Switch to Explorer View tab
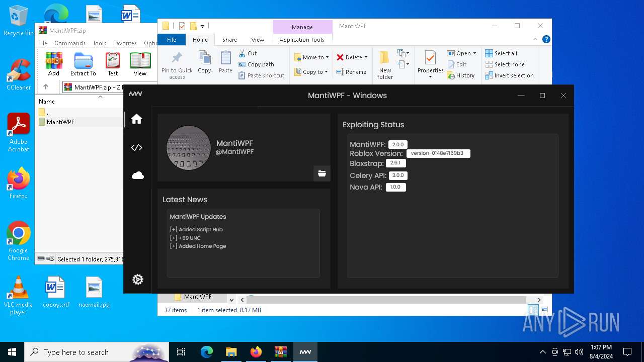 (258, 40)
